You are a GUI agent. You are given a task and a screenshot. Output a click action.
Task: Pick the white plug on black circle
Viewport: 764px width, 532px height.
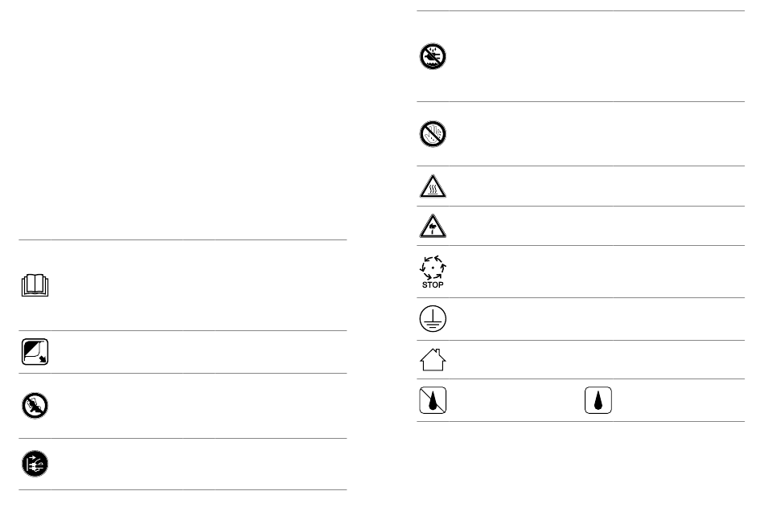[35, 463]
